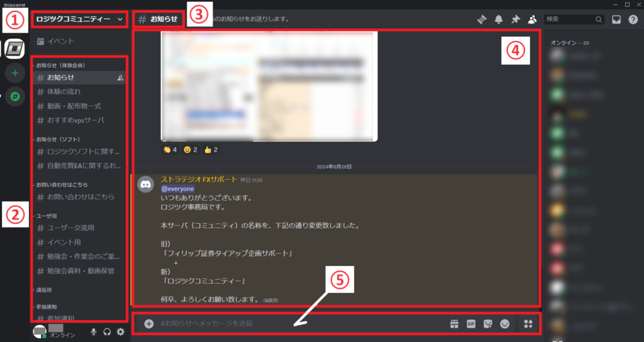644x342 pixels.
Task: Open the inbox icon
Action: [x=616, y=19]
